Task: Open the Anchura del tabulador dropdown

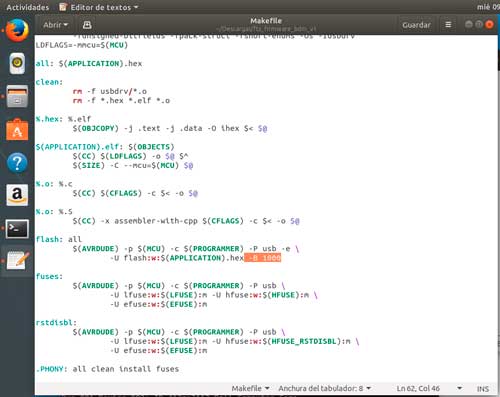Action: (x=324, y=388)
